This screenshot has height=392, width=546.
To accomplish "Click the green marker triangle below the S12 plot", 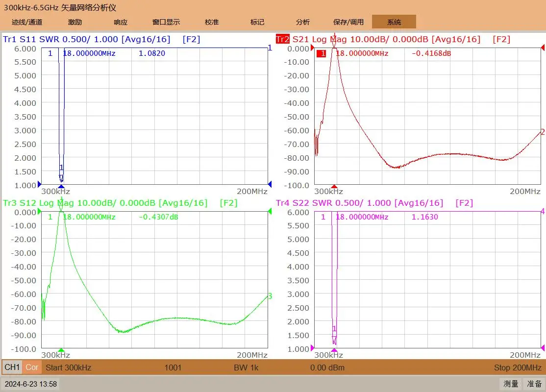I will coord(61,350).
